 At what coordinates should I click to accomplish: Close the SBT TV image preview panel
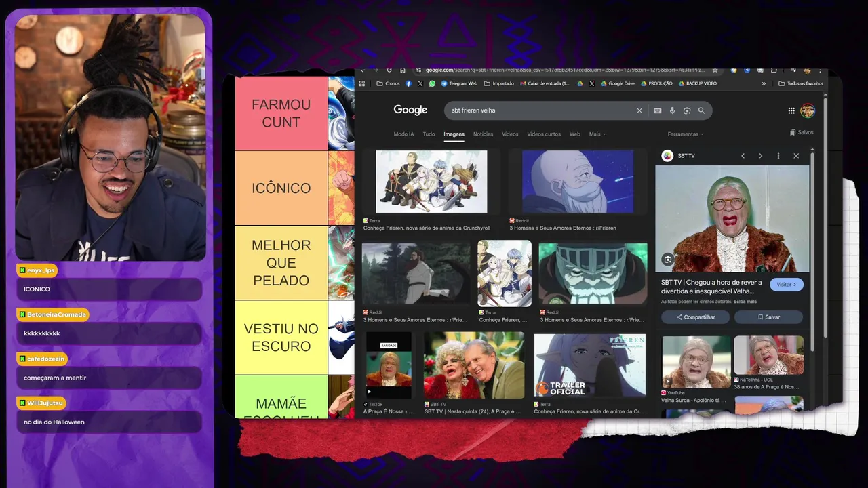(x=796, y=156)
